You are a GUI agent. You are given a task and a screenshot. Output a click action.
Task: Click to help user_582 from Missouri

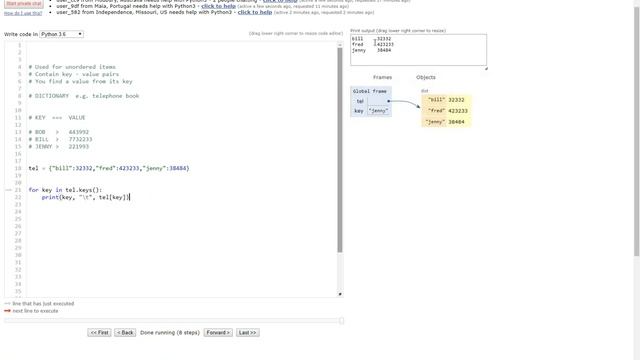[255, 12]
